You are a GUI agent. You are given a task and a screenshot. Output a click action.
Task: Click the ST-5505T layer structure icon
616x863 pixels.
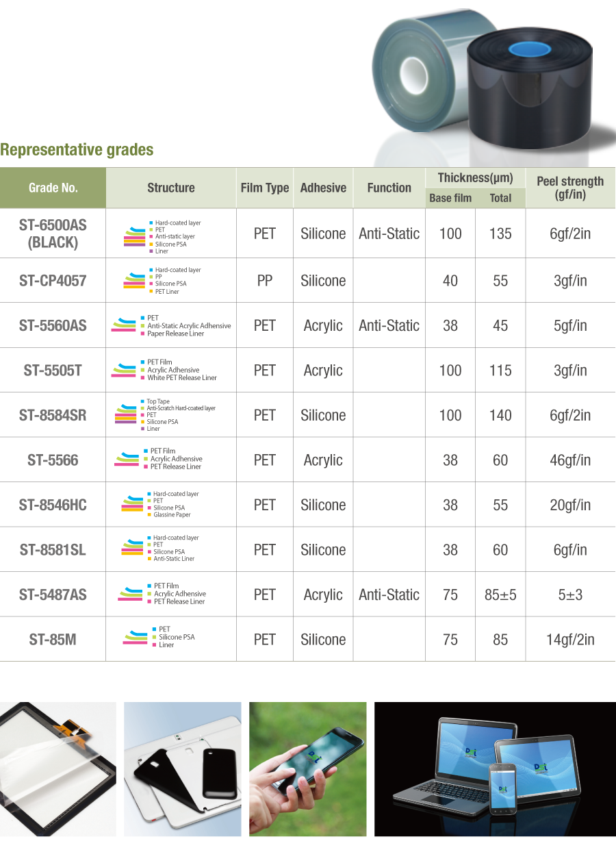123,371
